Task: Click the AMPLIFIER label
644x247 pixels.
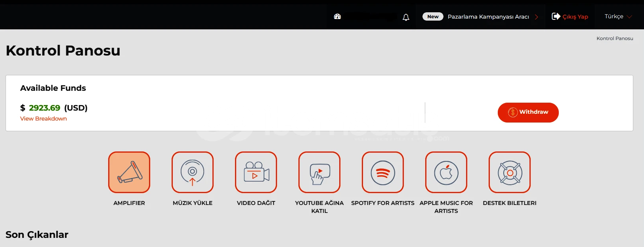Action: 129,203
